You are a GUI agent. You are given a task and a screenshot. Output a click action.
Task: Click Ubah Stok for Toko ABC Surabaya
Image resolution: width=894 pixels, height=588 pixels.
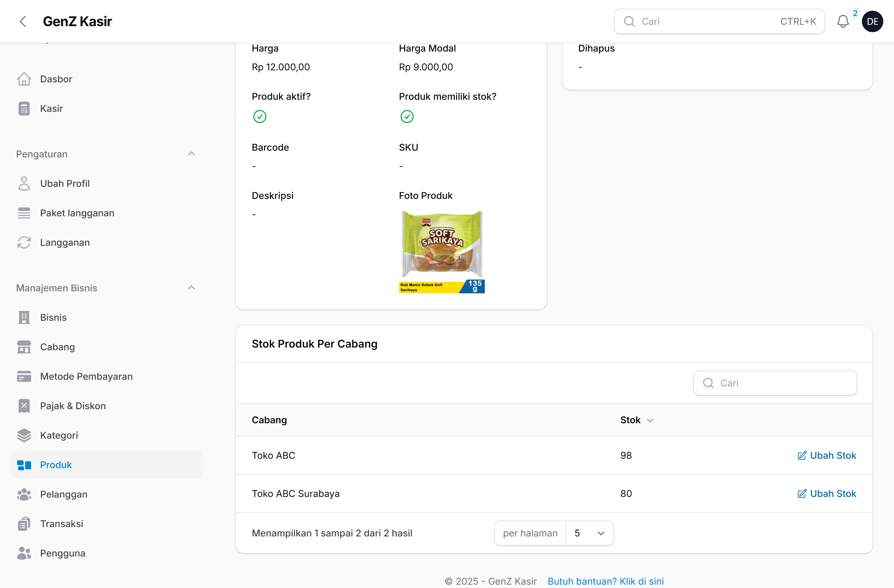tap(827, 493)
